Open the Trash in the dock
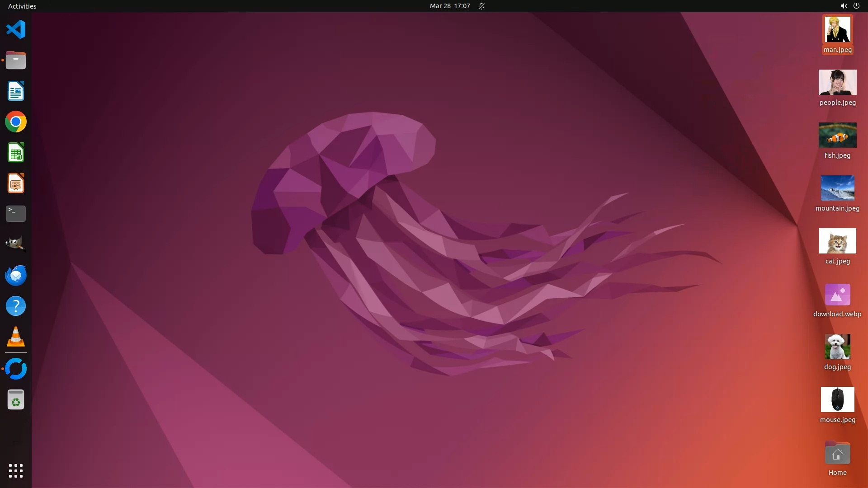The height and width of the screenshot is (488, 868). coord(16,400)
